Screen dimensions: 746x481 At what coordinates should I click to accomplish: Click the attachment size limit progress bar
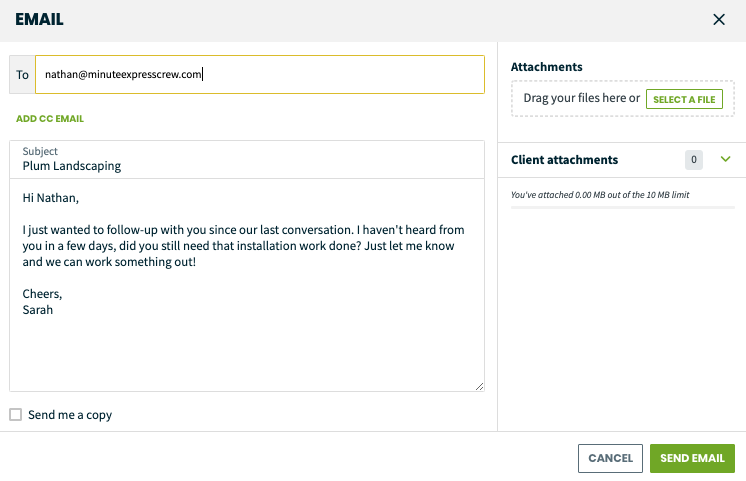[x=623, y=207]
